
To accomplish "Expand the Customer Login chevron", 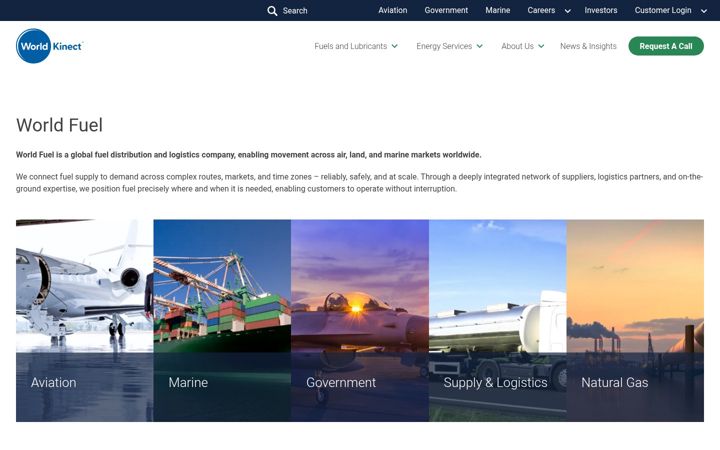I will tap(703, 11).
